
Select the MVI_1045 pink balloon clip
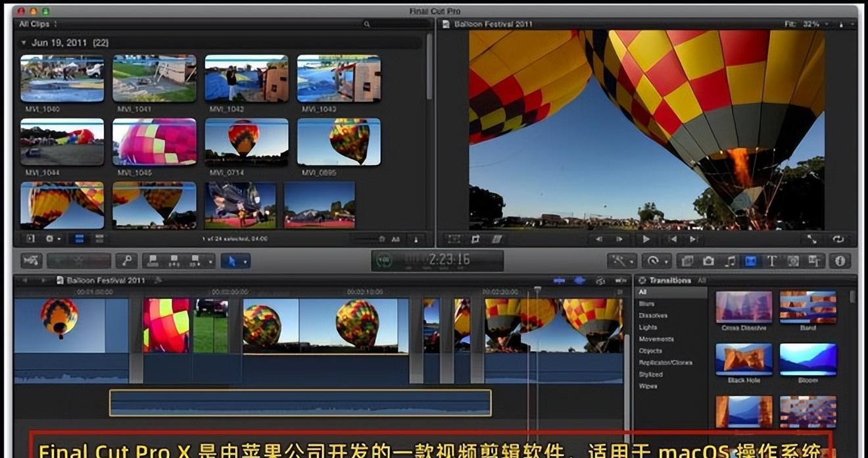point(155,142)
